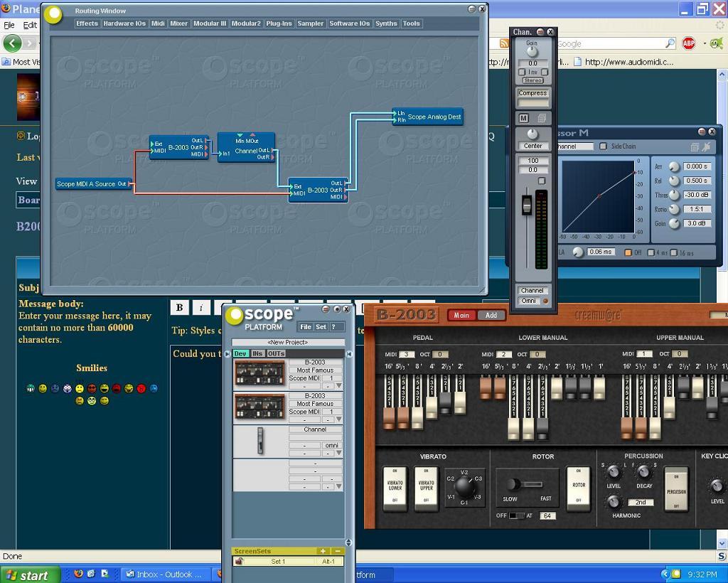This screenshot has height=583, width=728.
Task: Toggle the ROTOR on/off rocker switch
Action: [x=579, y=488]
